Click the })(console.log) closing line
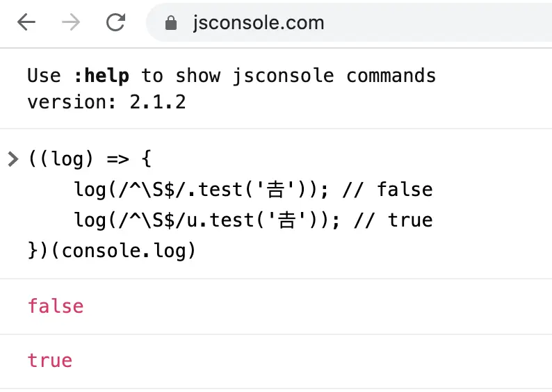 point(112,251)
